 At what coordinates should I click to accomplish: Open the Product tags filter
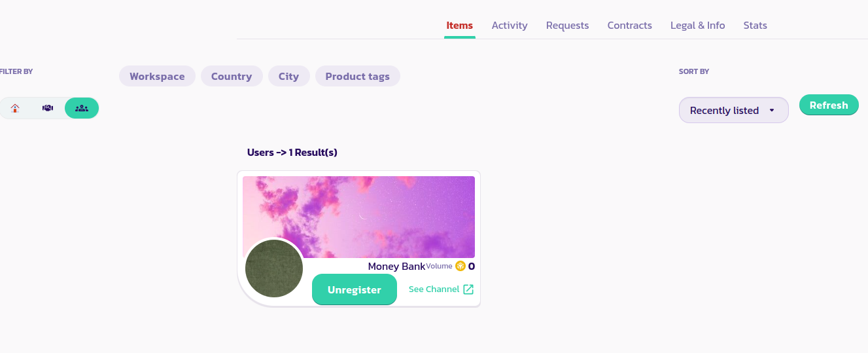[x=357, y=76]
